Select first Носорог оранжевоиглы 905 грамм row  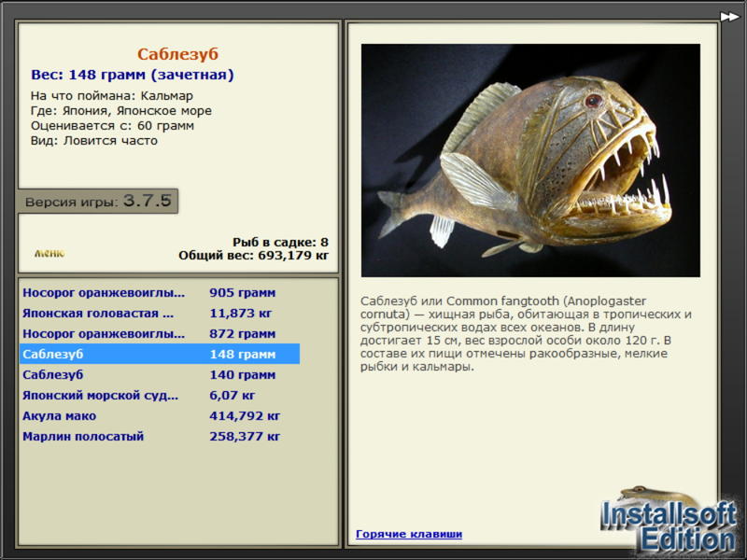(160, 292)
